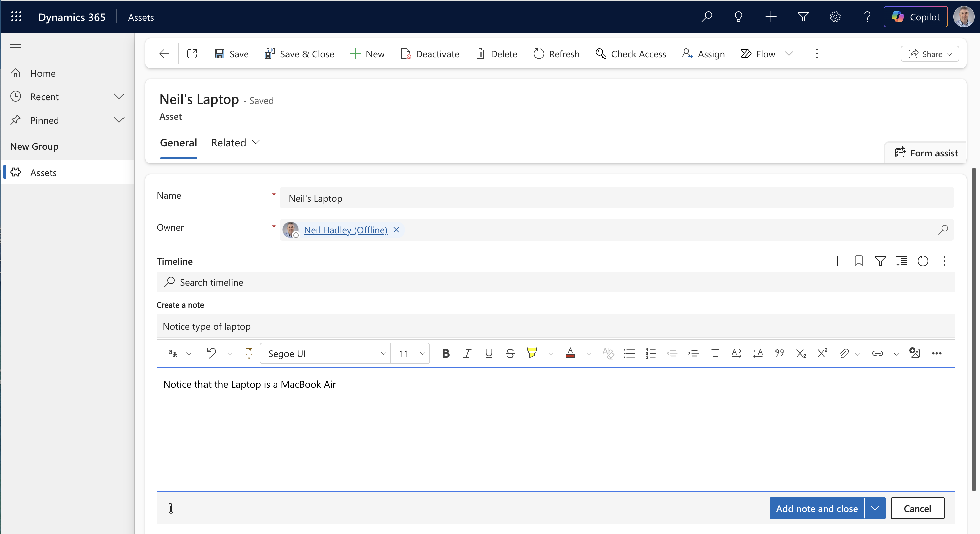Screen dimensions: 980x534
Task: Open the Share dropdown button
Action: click(x=929, y=54)
